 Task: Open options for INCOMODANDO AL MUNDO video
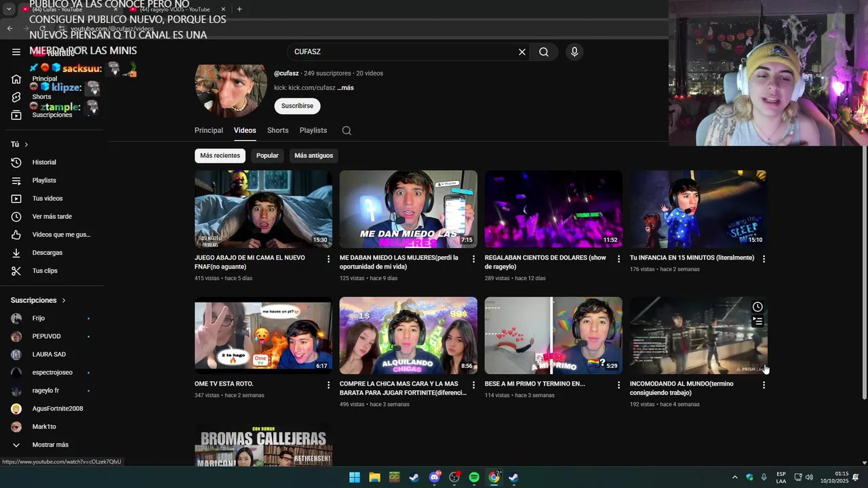764,385
